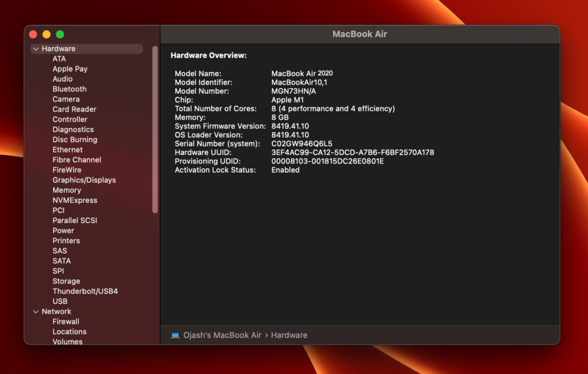Select SPI in the sidebar
Image resolution: width=588 pixels, height=374 pixels.
pos(58,271)
